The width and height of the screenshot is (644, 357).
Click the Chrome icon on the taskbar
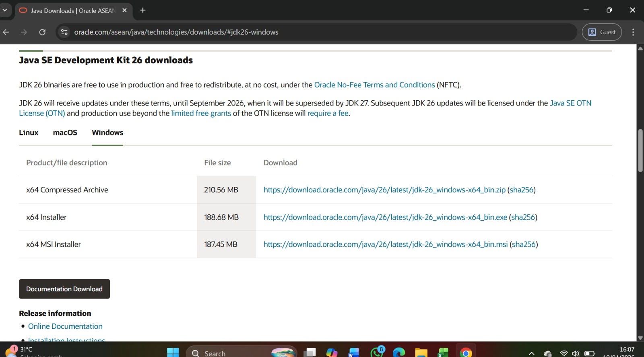[466, 353]
